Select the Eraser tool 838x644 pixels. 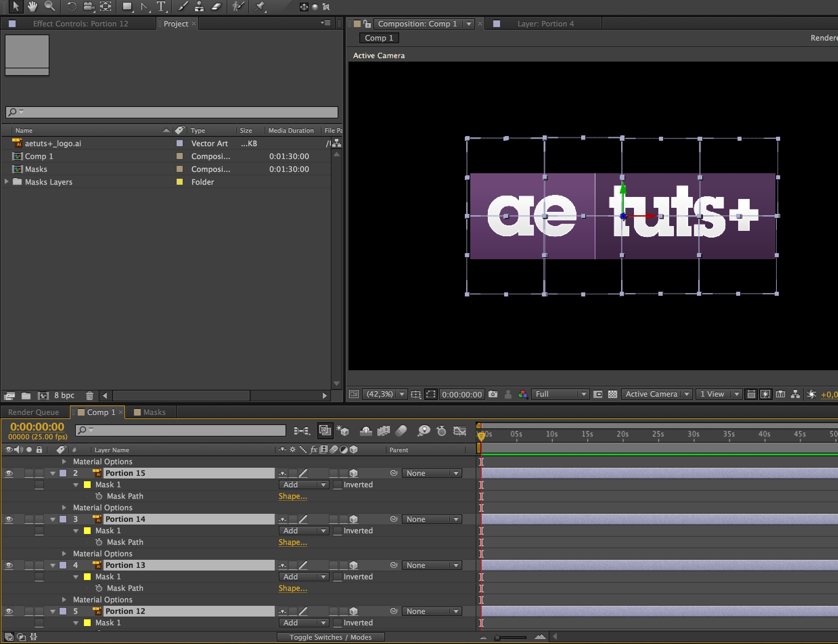[217, 6]
